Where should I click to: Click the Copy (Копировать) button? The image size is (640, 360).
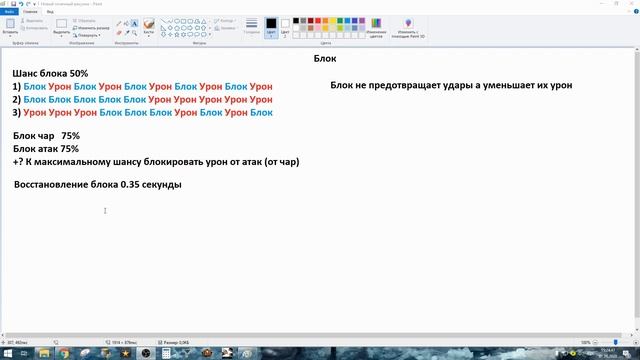(x=34, y=28)
